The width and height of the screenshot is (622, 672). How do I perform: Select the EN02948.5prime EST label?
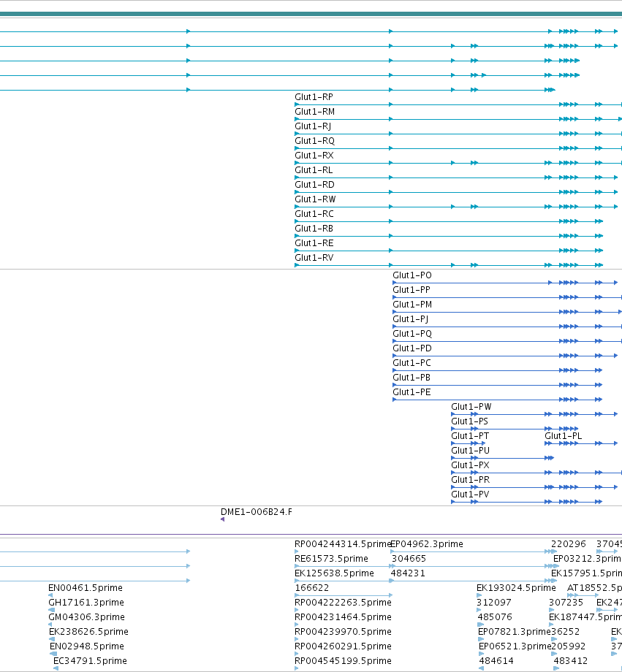click(87, 646)
